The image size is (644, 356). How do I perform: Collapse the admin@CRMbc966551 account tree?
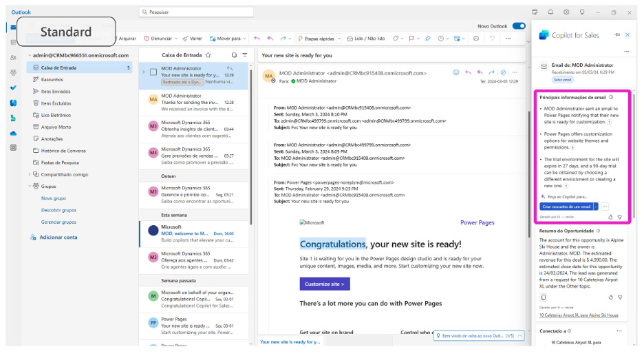point(30,55)
